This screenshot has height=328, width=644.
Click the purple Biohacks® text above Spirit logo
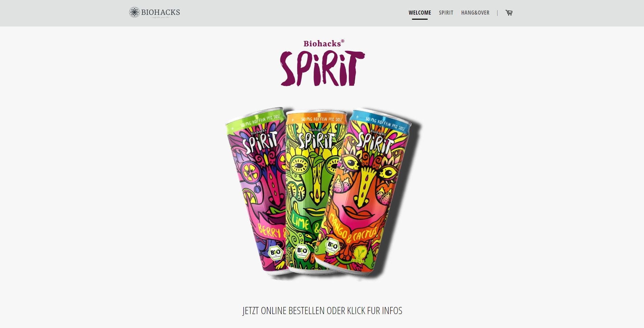coord(324,43)
